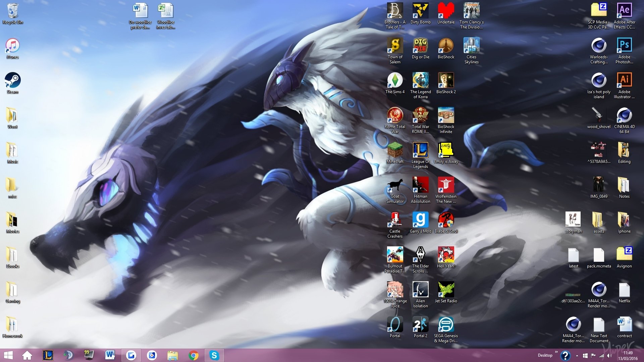Launch Google Chrome from the taskbar

pos(193,355)
